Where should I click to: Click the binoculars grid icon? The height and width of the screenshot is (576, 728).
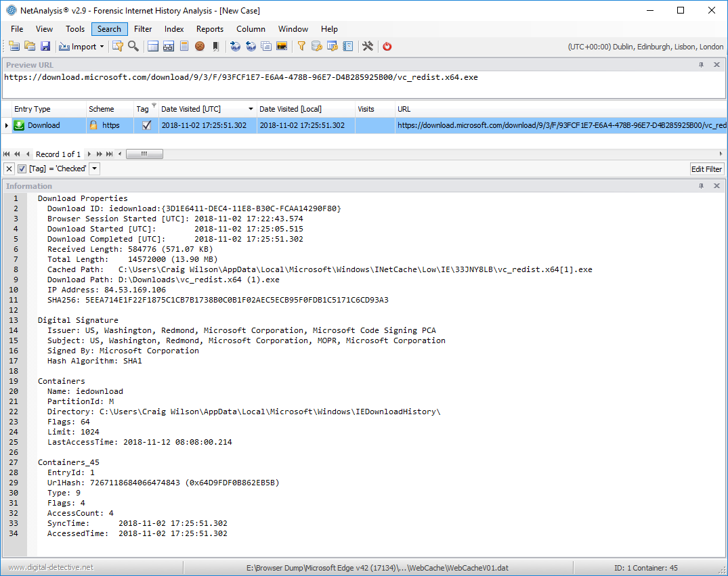(169, 47)
